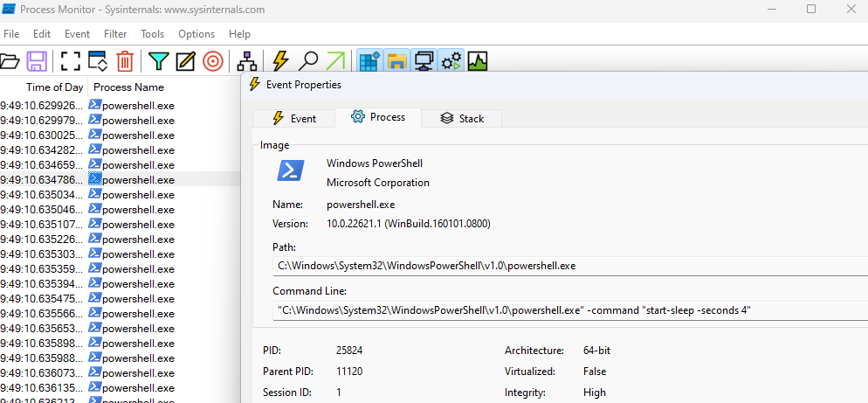The height and width of the screenshot is (403, 868).
Task: Click the PID value 25824
Action: click(349, 351)
